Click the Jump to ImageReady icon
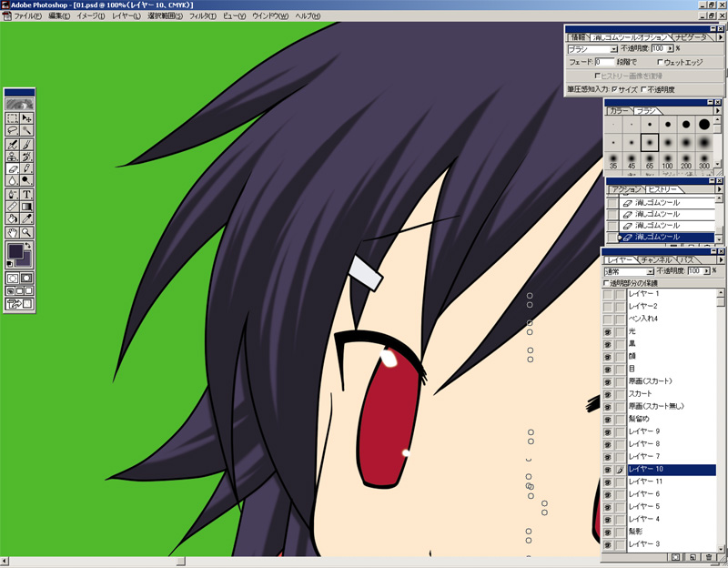Screen dimensions: 728x568 pos(19,304)
